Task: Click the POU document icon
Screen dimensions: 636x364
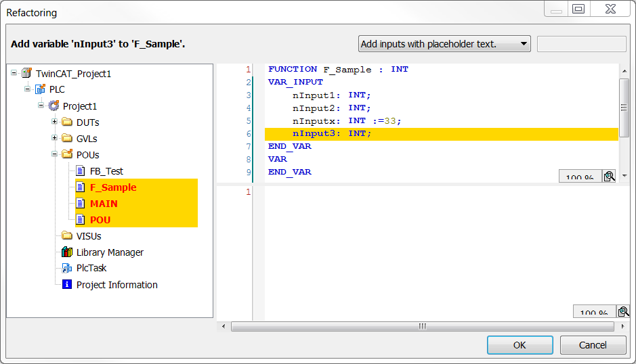Action: click(x=81, y=219)
